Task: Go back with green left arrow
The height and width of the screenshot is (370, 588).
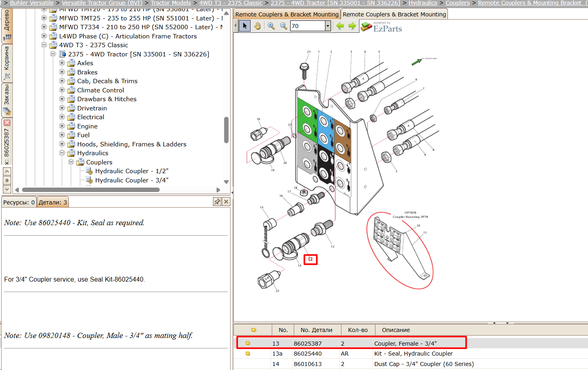Action: tap(340, 26)
